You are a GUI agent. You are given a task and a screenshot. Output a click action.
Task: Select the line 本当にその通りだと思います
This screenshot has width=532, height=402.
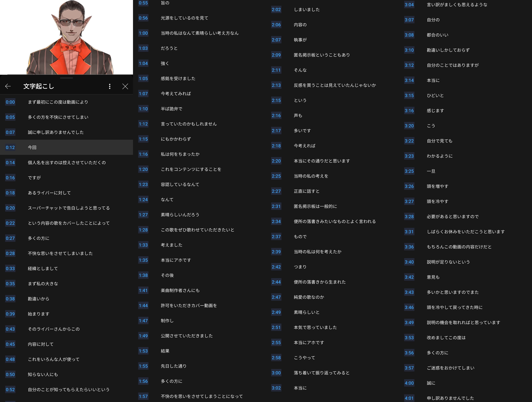click(x=322, y=161)
